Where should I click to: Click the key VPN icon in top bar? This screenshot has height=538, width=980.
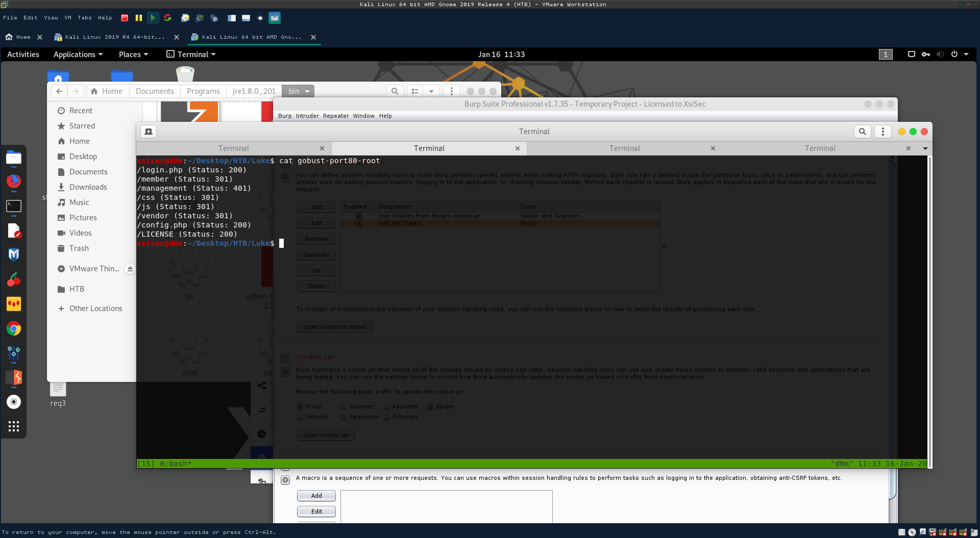(x=926, y=54)
